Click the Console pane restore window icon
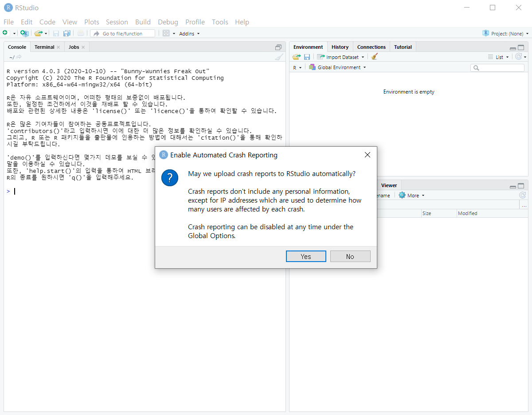This screenshot has width=532, height=415. click(x=278, y=47)
